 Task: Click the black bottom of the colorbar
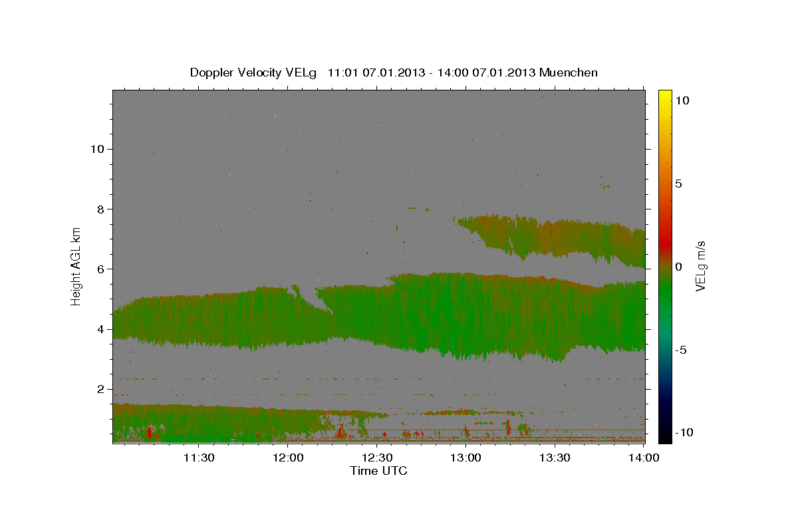pyautogui.click(x=664, y=437)
